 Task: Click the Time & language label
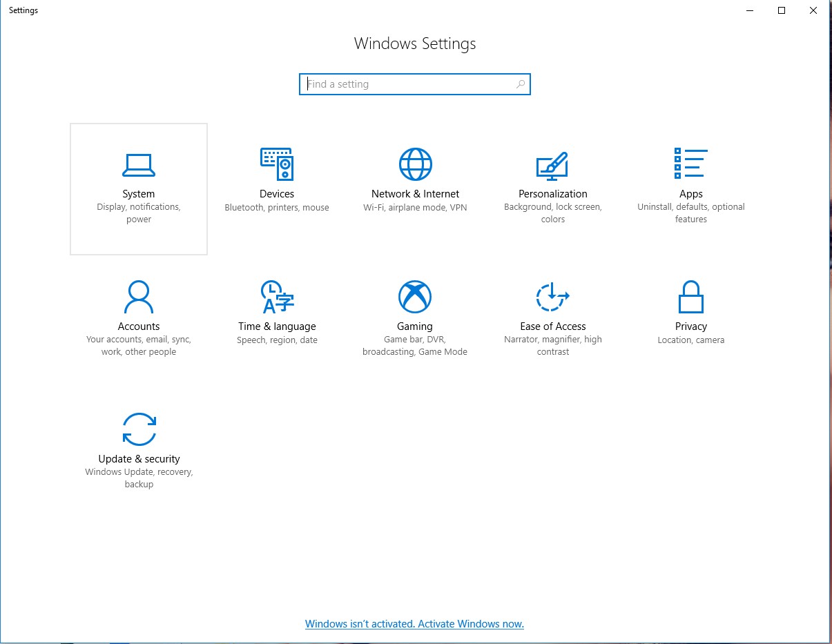click(x=277, y=326)
